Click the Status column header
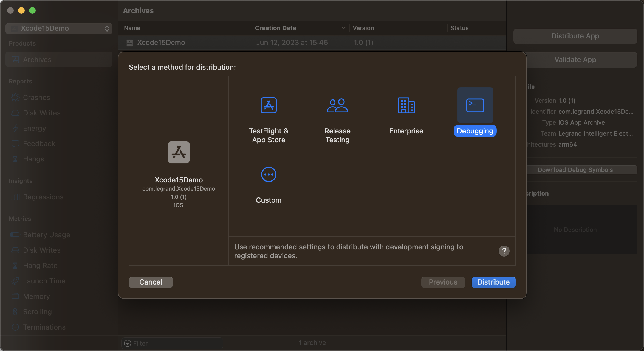The image size is (644, 351). click(459, 28)
